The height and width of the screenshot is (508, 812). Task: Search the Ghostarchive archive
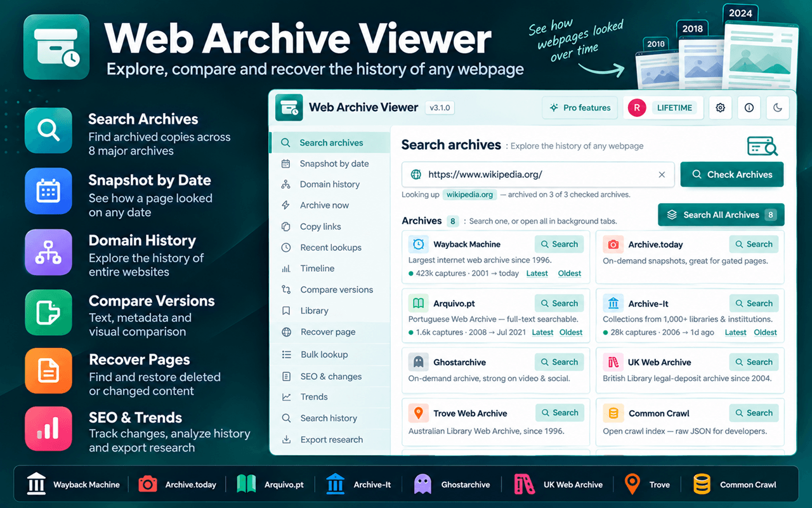(x=559, y=362)
